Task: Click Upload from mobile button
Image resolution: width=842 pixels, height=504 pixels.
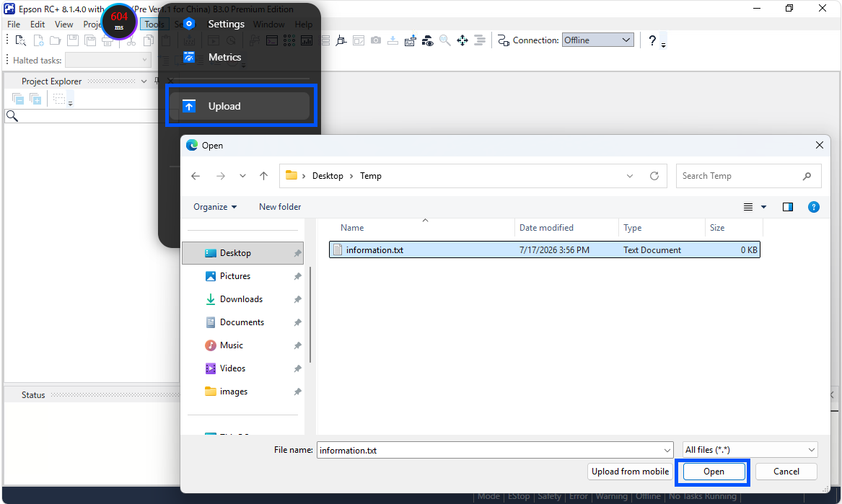Action: click(x=630, y=472)
